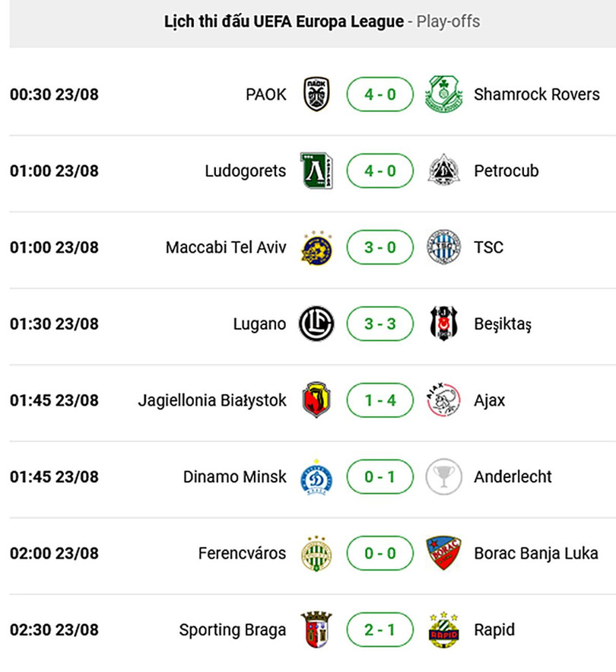Image resolution: width=616 pixels, height=672 pixels.
Task: Click the Sporting Braga crest
Action: tap(316, 630)
